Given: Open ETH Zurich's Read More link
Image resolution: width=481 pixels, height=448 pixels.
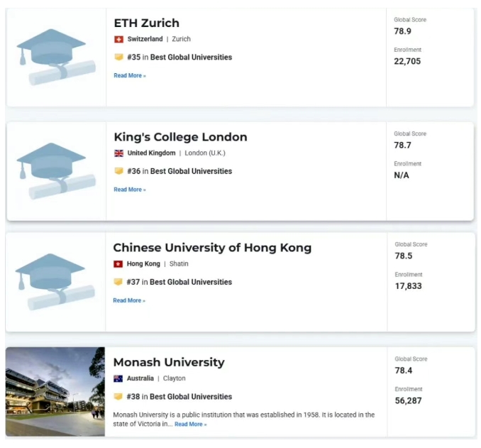Looking at the screenshot, I should click(x=130, y=75).
